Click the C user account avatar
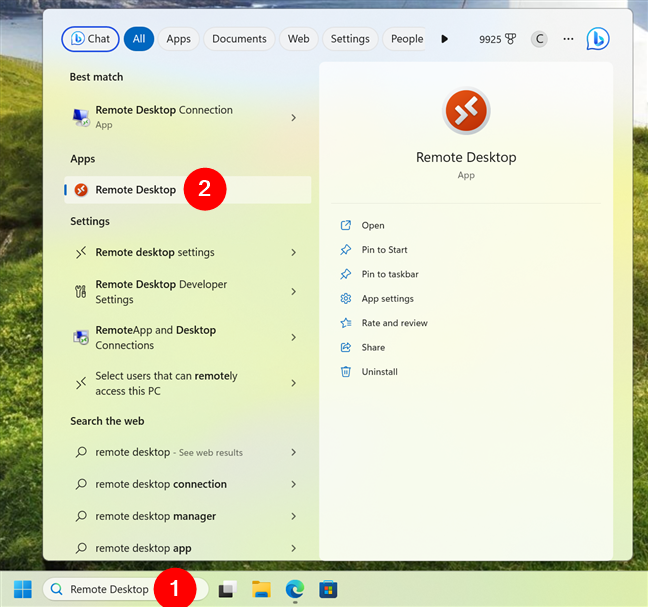 click(x=539, y=39)
